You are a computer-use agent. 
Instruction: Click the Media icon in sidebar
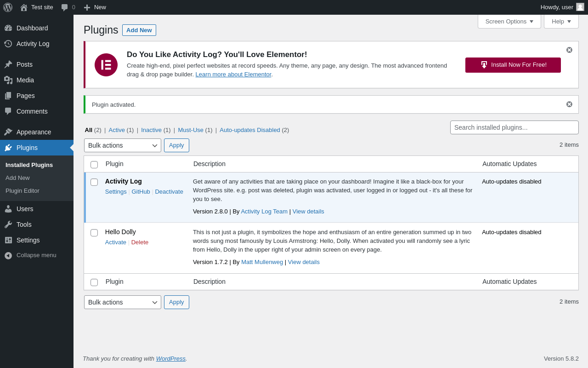point(8,80)
